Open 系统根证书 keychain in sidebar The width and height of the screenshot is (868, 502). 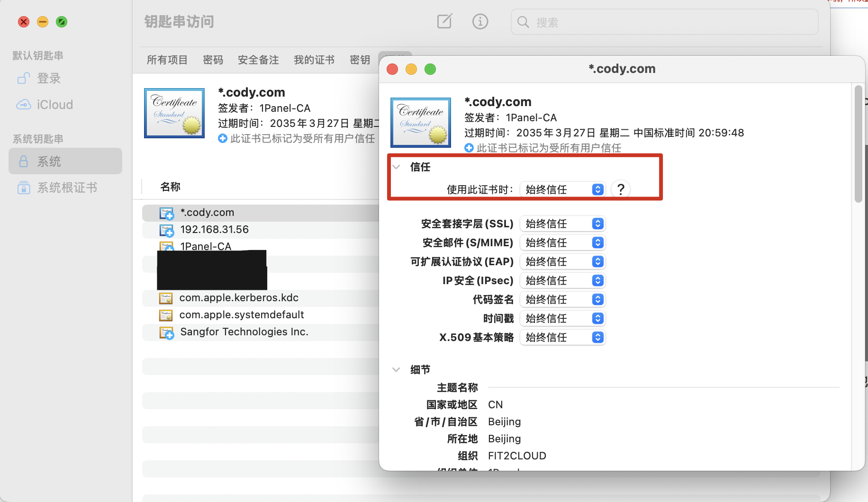coord(67,188)
